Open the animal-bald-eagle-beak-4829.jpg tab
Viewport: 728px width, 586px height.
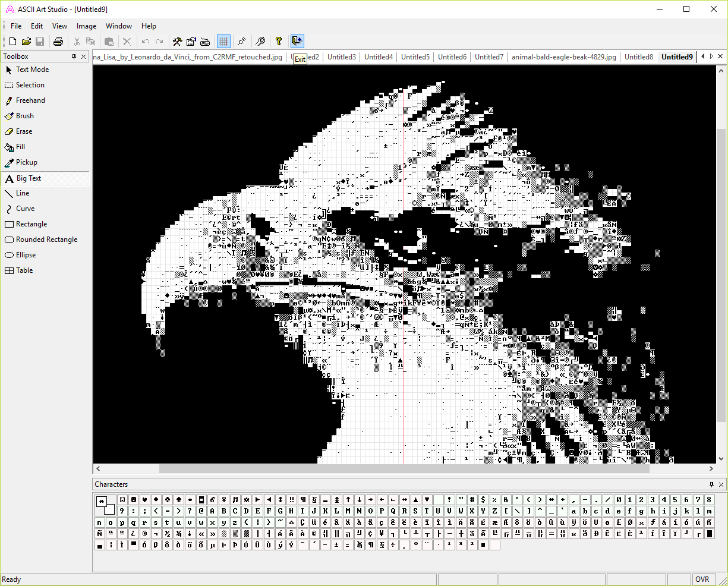(563, 57)
